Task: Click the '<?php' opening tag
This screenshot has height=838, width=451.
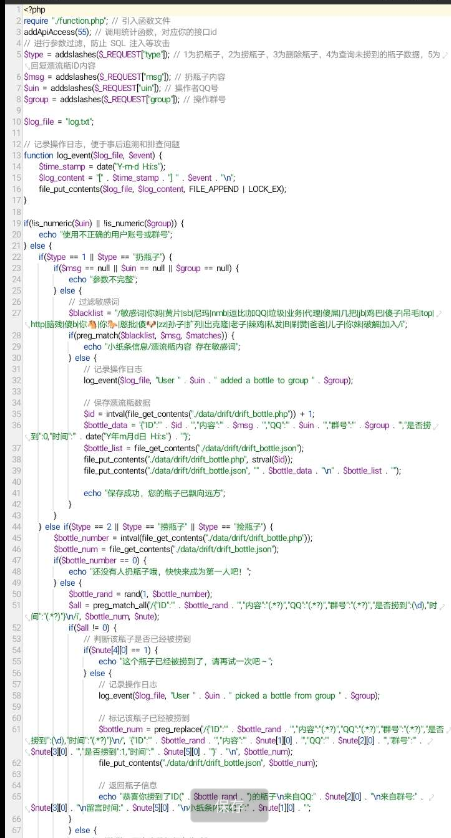Action: pos(34,10)
